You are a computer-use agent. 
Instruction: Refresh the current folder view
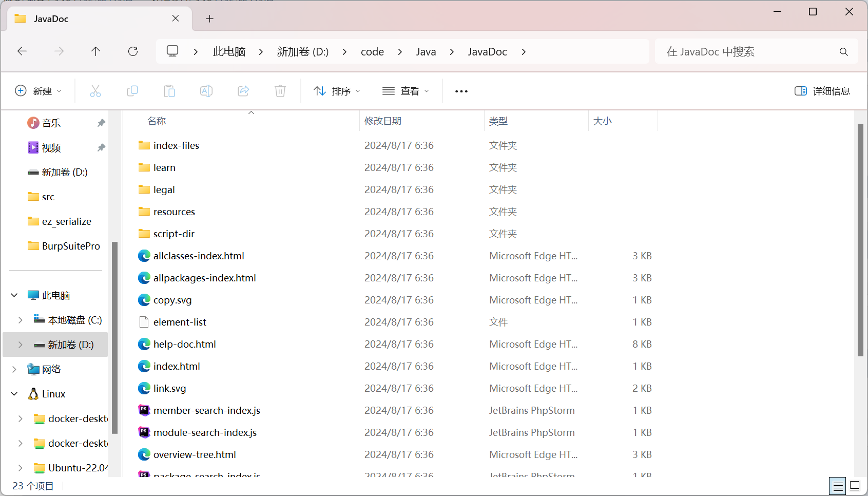[133, 51]
